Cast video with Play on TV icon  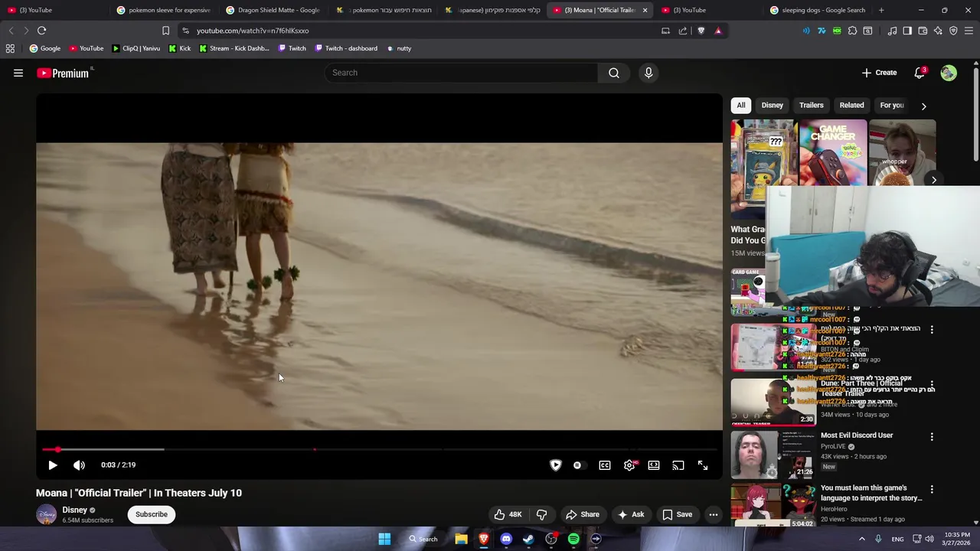pyautogui.click(x=678, y=465)
